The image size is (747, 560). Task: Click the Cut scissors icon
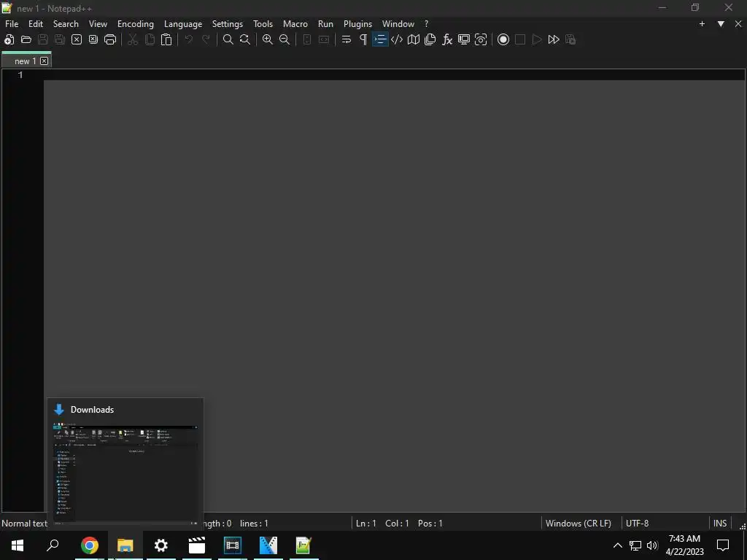coord(133,39)
